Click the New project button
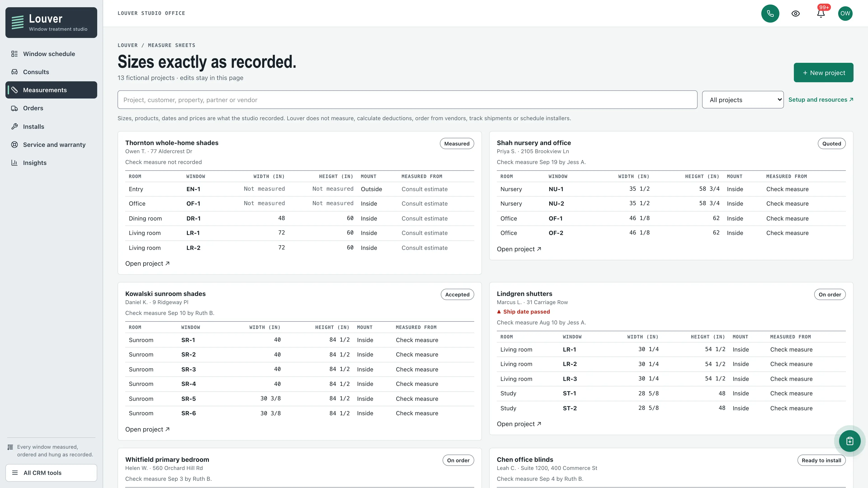 [823, 72]
